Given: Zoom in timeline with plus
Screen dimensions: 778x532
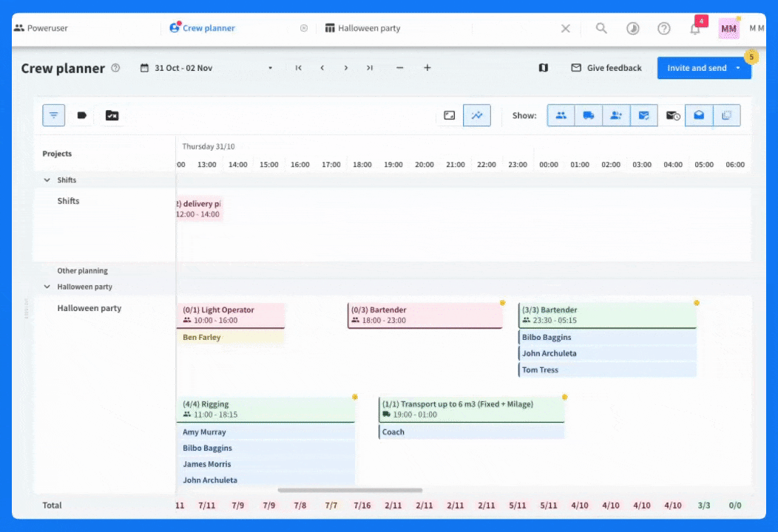Looking at the screenshot, I should point(427,68).
